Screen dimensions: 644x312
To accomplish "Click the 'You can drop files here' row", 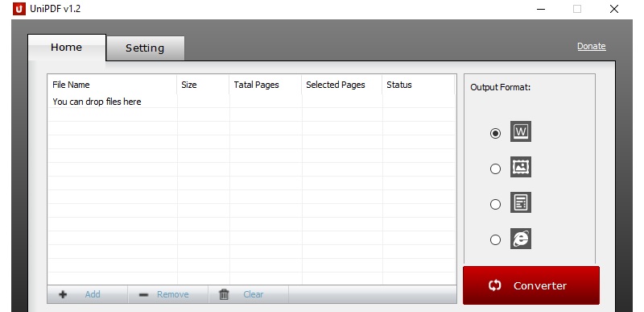I will [251, 102].
